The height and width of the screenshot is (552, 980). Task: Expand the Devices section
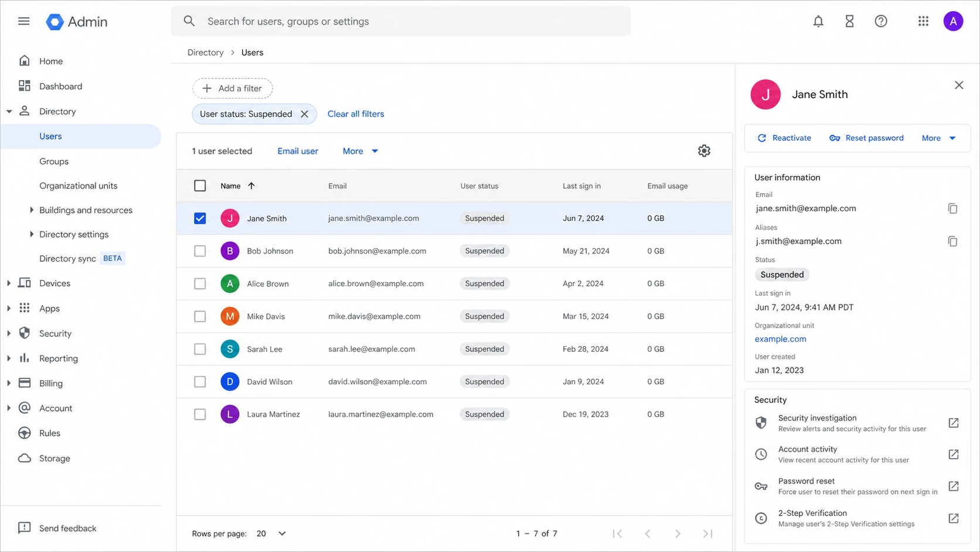(9, 283)
